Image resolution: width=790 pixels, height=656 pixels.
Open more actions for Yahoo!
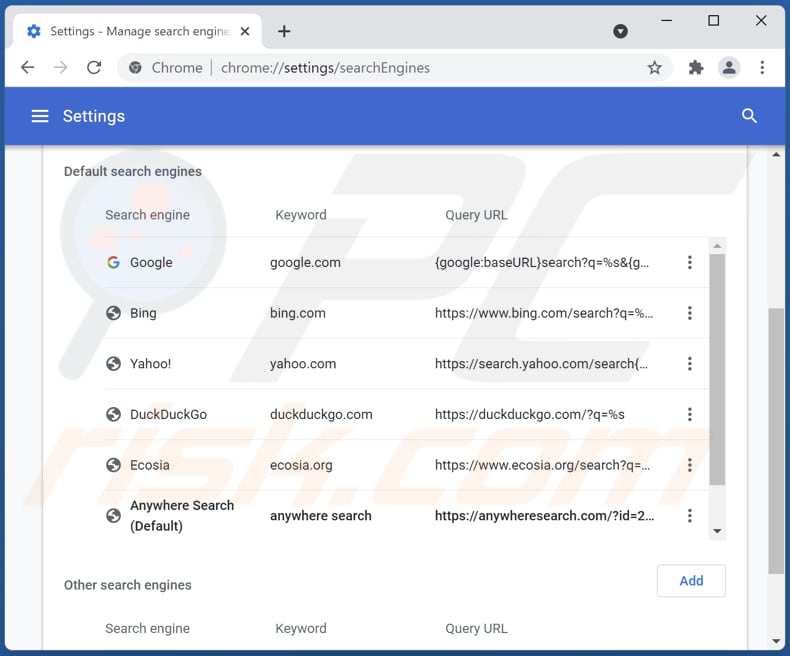pos(690,364)
